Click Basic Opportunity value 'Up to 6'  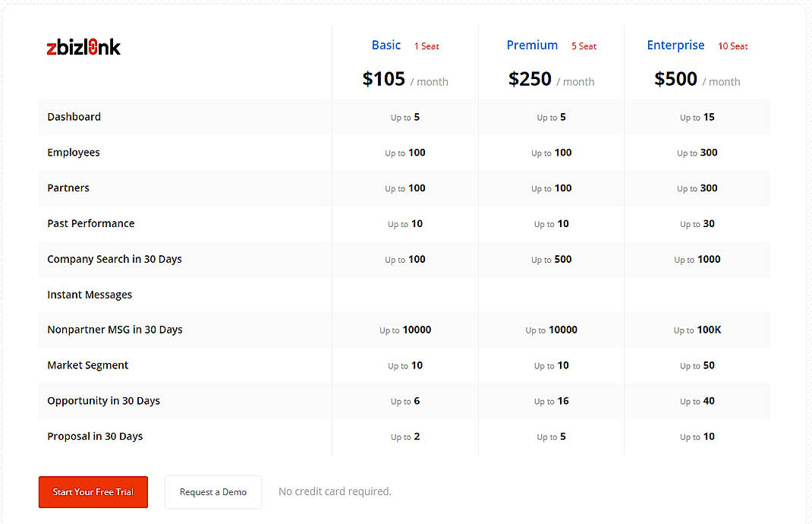[405, 401]
